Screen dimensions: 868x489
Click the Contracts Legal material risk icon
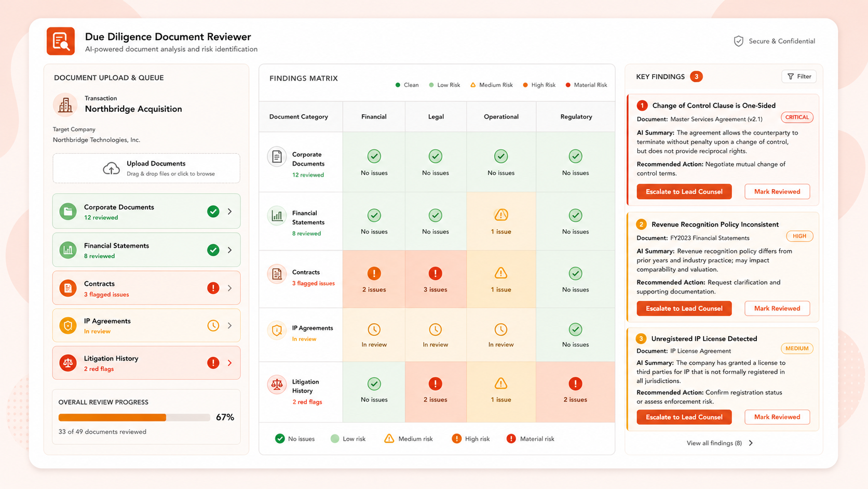pyautogui.click(x=435, y=273)
